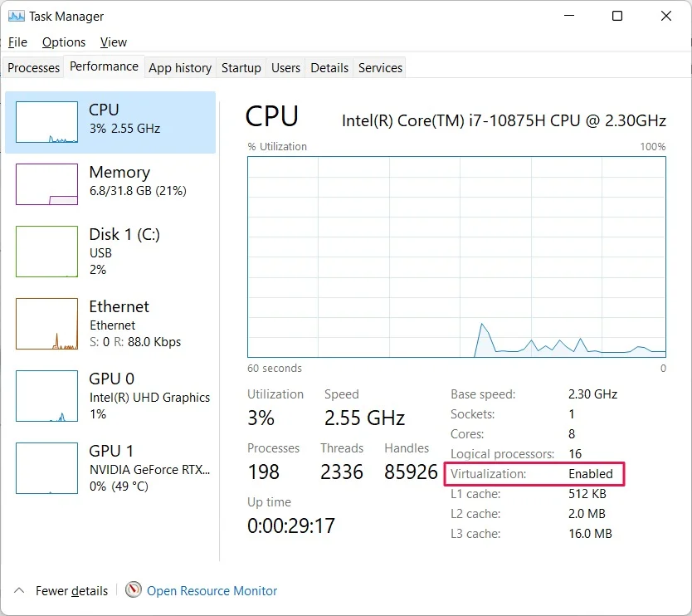The height and width of the screenshot is (616, 692).
Task: Select the Ethernet graph thumbnail
Action: (x=46, y=324)
